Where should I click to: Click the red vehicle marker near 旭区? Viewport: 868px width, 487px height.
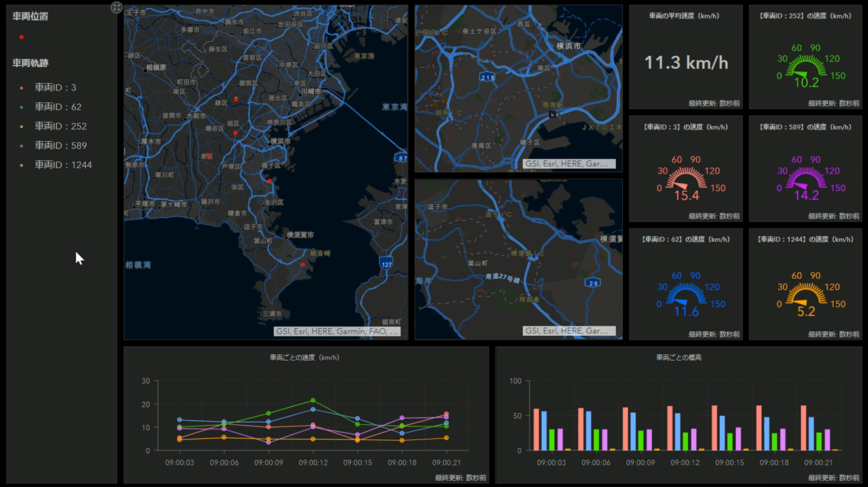pos(235,133)
